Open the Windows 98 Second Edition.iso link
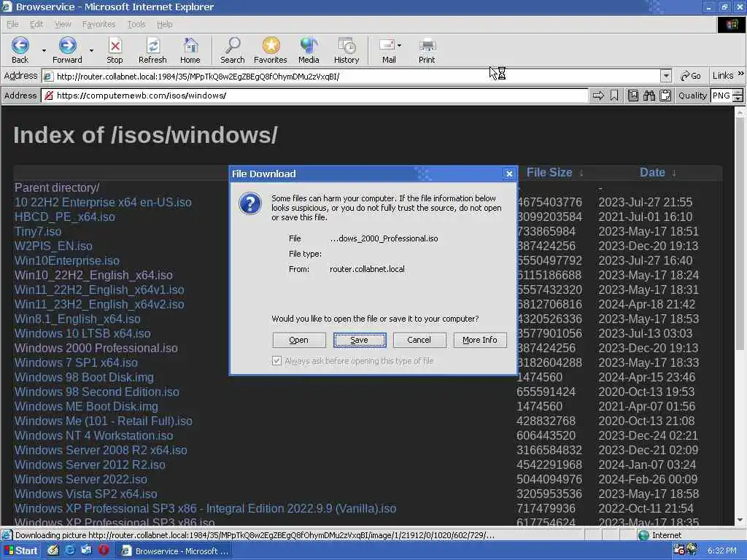 point(97,392)
